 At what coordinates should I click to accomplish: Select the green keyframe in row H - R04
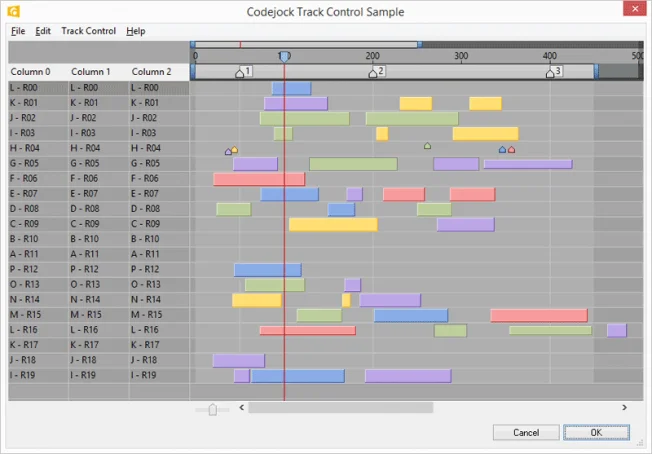[427, 146]
